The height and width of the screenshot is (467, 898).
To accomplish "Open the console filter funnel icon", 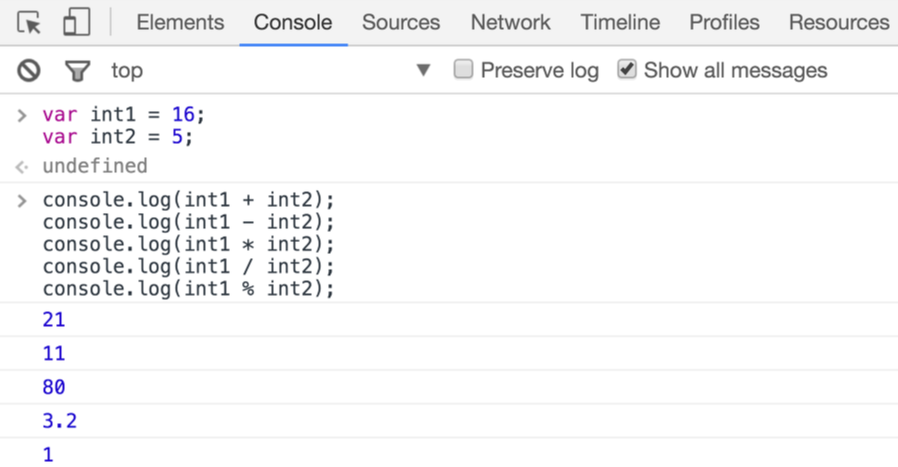I will click(x=77, y=70).
